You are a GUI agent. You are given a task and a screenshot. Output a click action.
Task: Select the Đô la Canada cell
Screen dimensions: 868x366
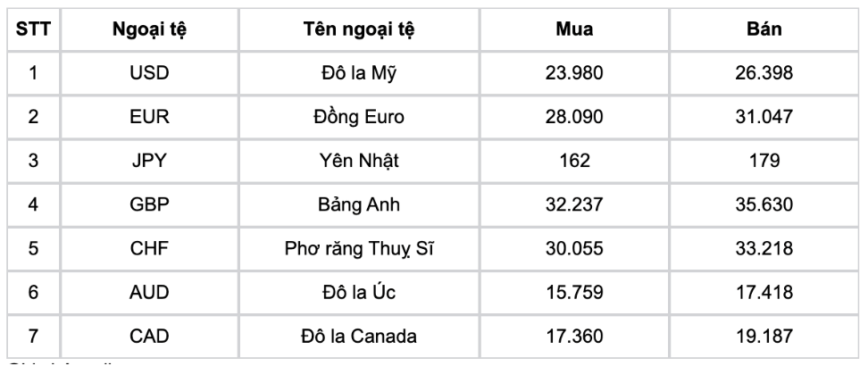coord(359,336)
